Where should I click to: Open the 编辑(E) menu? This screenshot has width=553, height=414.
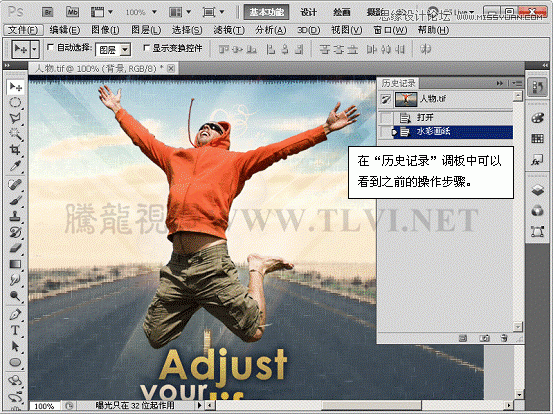coord(65,30)
